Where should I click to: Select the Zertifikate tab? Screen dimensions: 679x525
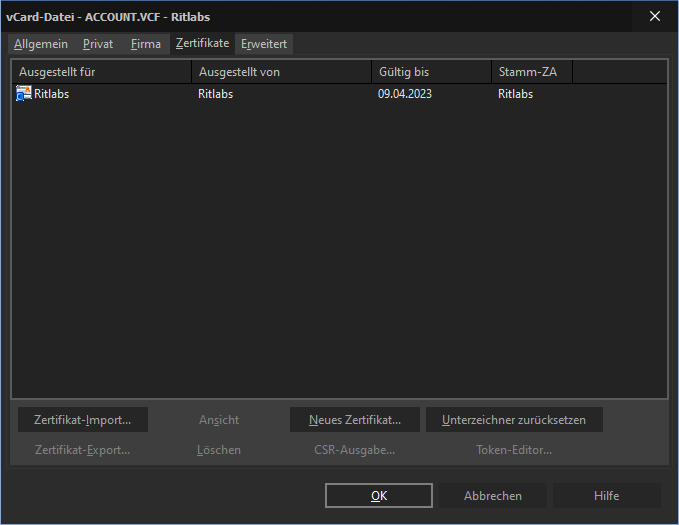(x=202, y=43)
